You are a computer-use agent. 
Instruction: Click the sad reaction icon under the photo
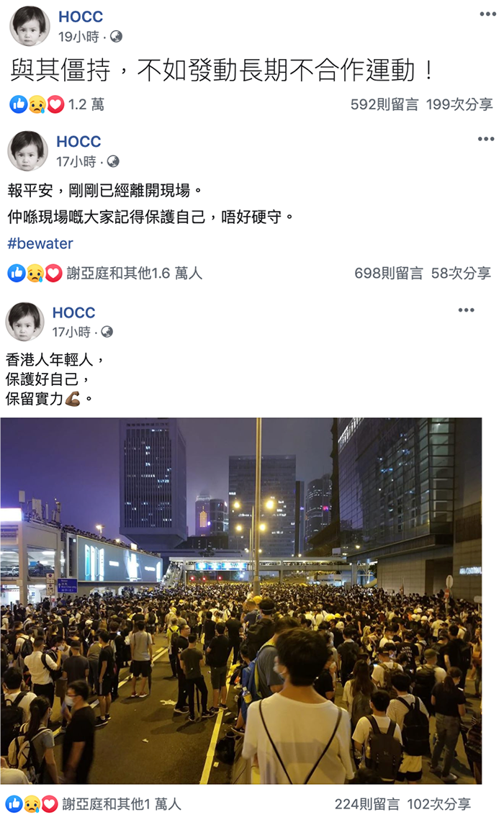coord(32,803)
